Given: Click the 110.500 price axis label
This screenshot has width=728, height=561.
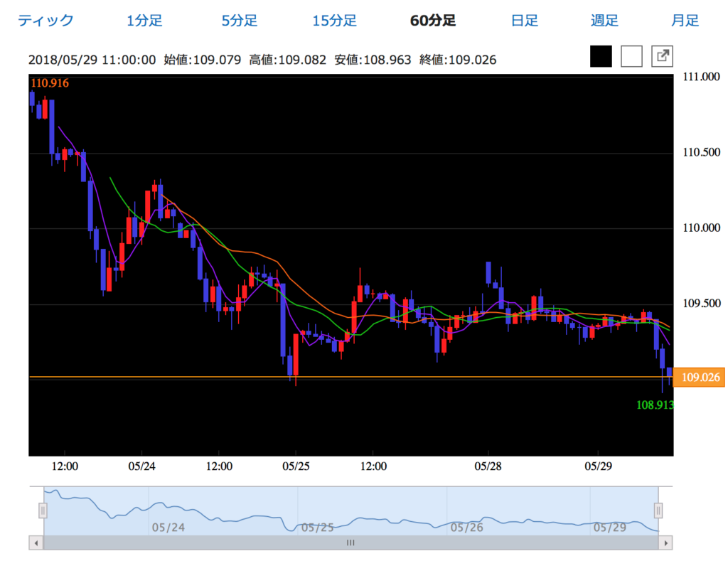Looking at the screenshot, I should point(701,152).
